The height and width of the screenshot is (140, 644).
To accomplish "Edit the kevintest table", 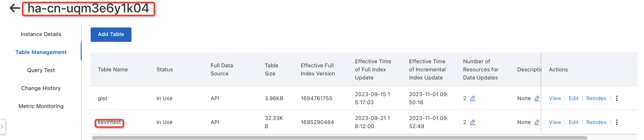I will tap(573, 122).
